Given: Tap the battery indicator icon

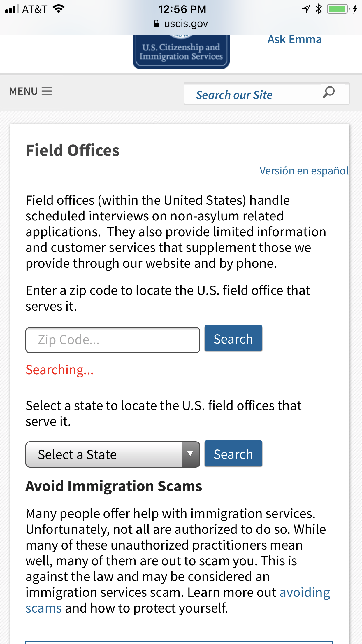Looking at the screenshot, I should (x=338, y=9).
